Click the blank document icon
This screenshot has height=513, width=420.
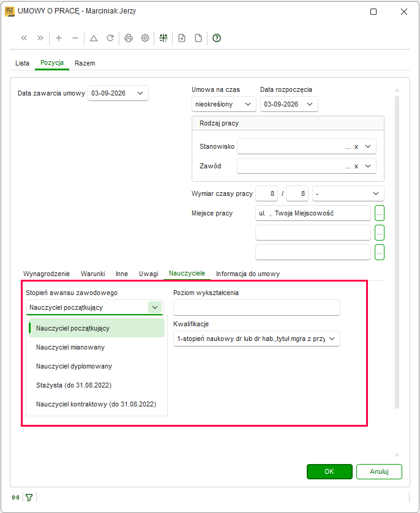[198, 38]
